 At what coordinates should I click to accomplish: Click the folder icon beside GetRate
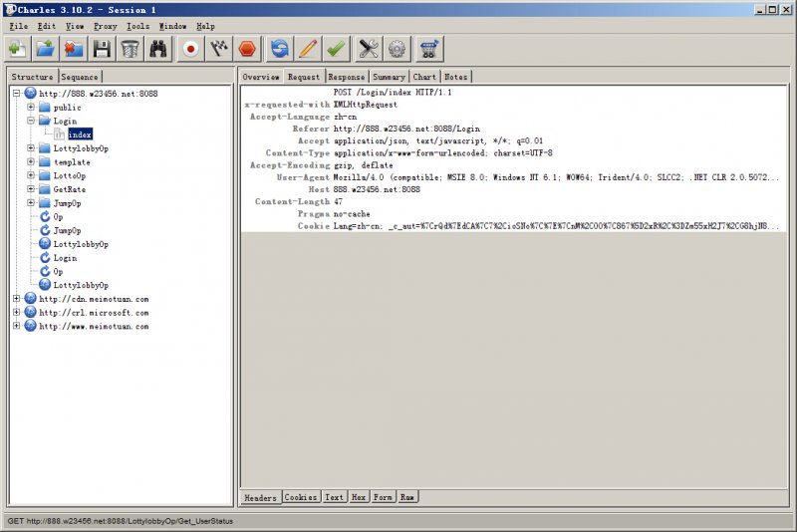pyautogui.click(x=45, y=189)
